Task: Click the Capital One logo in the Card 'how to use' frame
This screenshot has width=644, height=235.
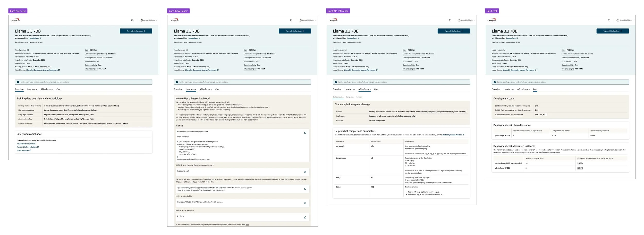Action: [174, 20]
